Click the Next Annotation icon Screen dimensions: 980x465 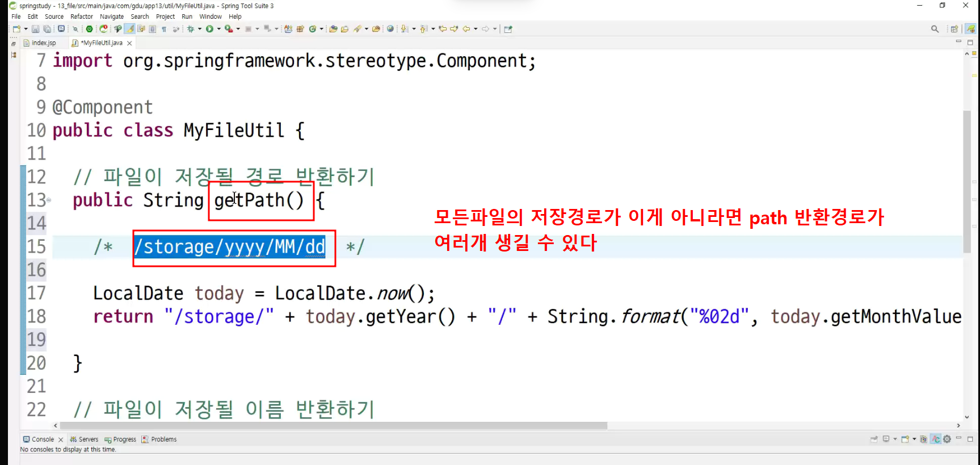coord(404,29)
